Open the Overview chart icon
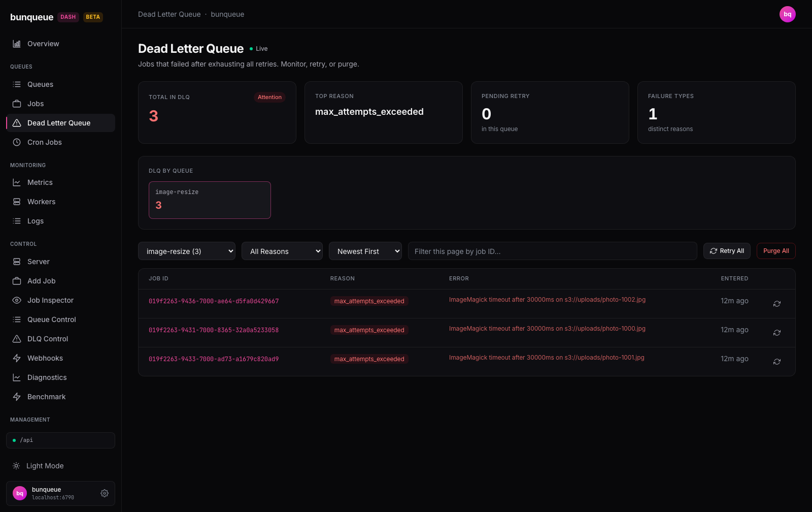 pos(17,44)
